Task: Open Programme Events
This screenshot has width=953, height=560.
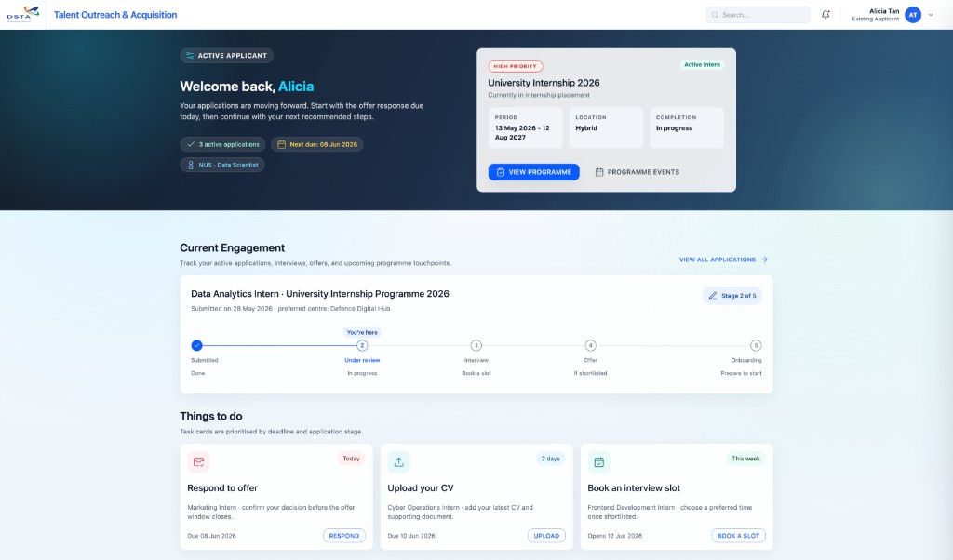Action: (x=637, y=172)
